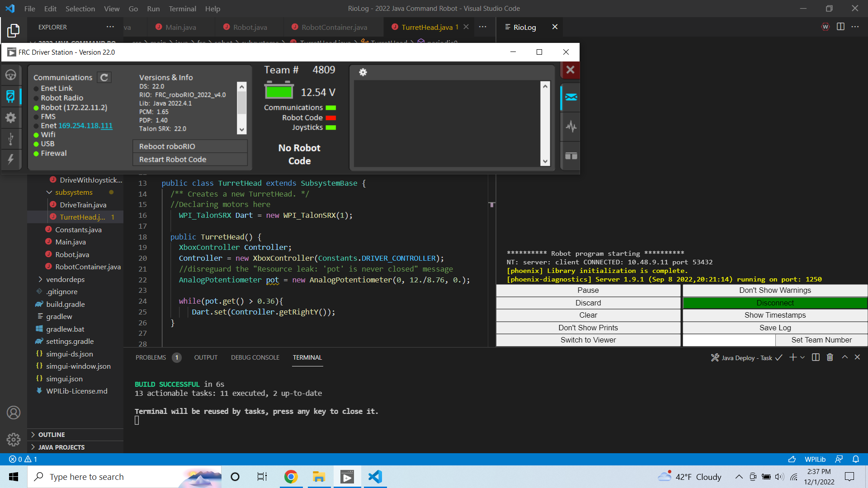This screenshot has width=868, height=488.
Task: Switch to FRC Driver Station taskbar icon
Action: pos(347,477)
